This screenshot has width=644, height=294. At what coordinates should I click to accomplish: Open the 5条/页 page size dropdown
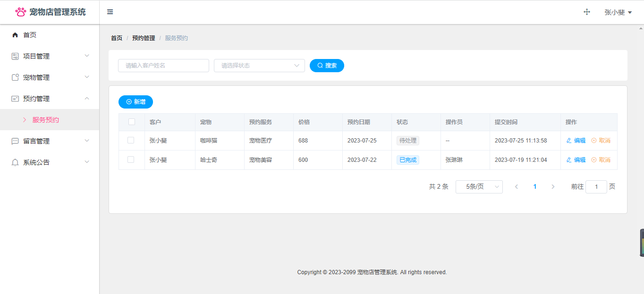coord(479,187)
